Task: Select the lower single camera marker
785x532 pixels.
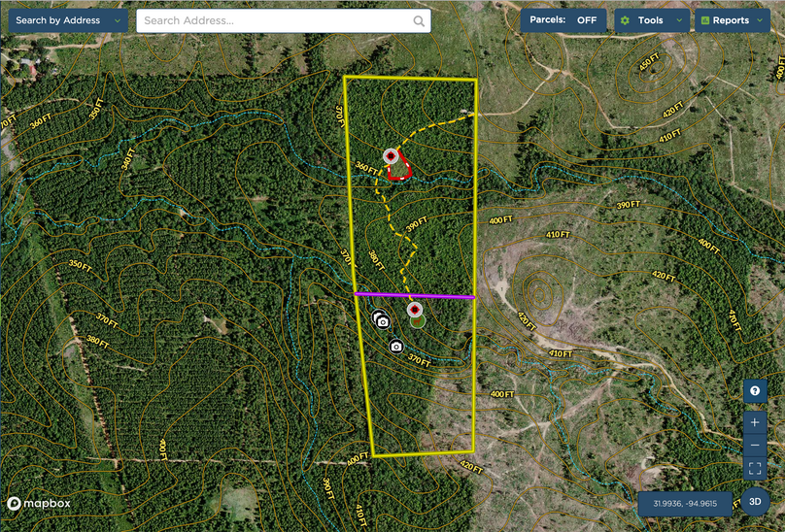Action: coord(395,347)
